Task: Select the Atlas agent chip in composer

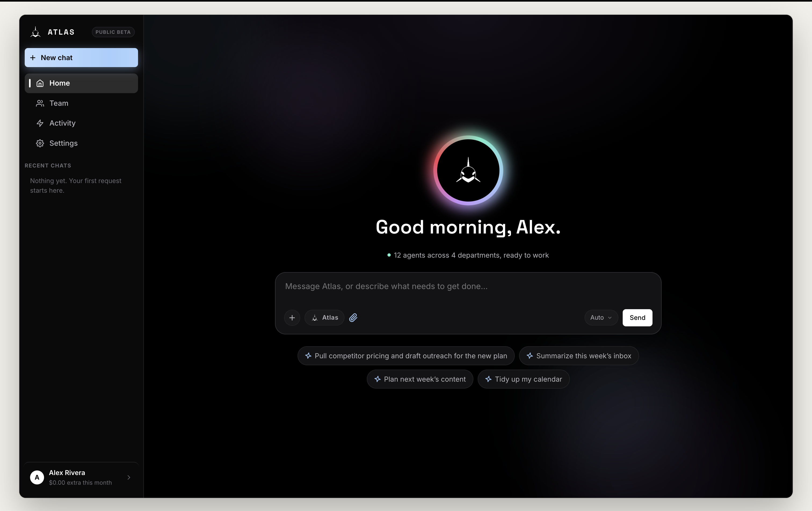Action: (x=324, y=317)
